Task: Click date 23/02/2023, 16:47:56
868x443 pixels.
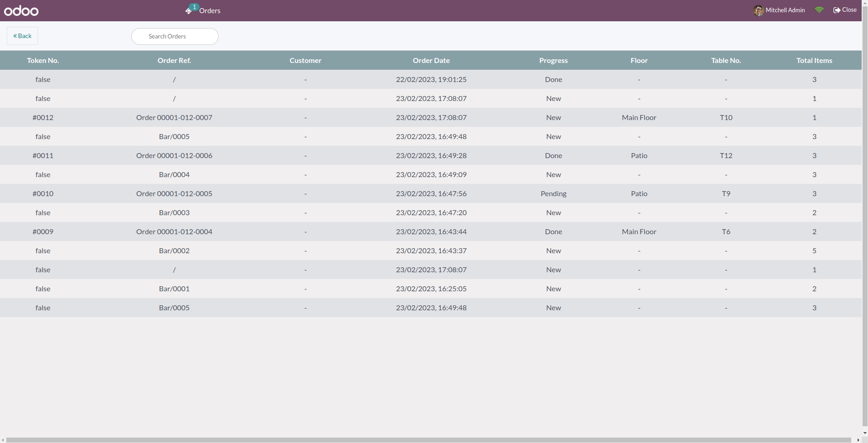Action: pos(431,193)
